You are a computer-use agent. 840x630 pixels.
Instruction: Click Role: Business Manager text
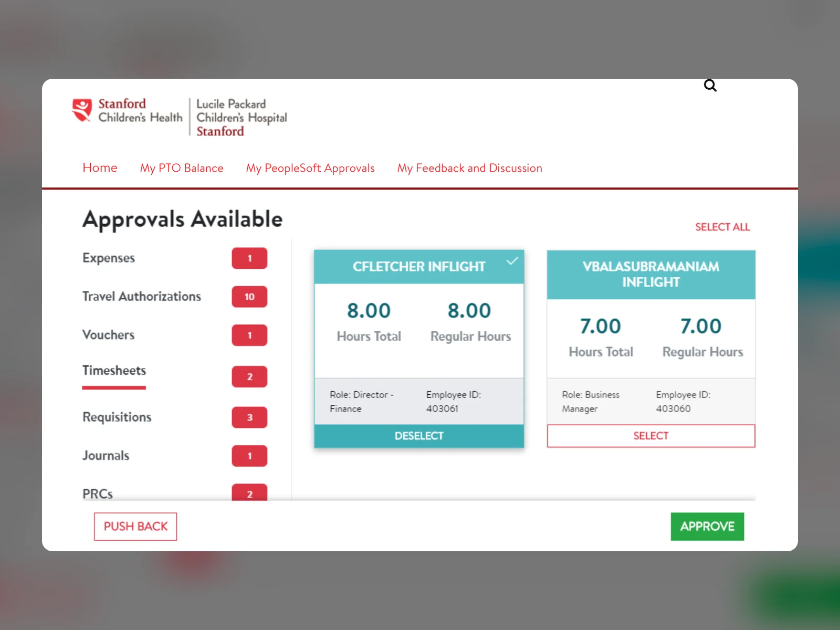click(591, 402)
